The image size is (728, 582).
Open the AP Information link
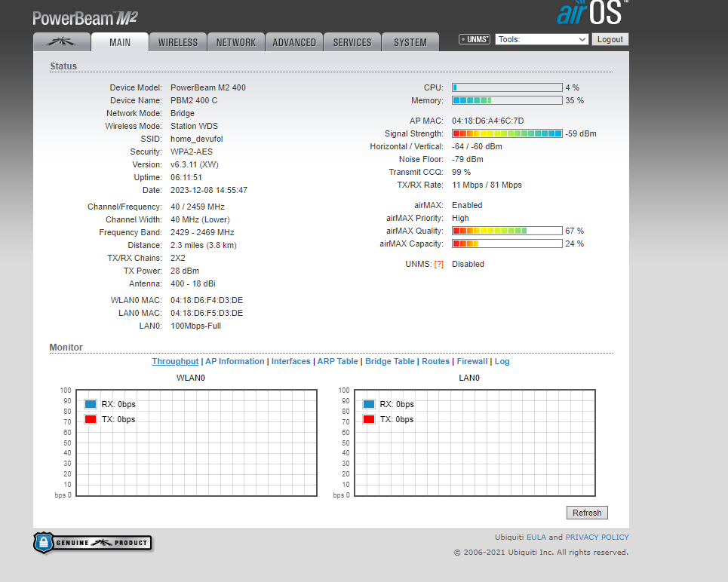[x=235, y=361]
